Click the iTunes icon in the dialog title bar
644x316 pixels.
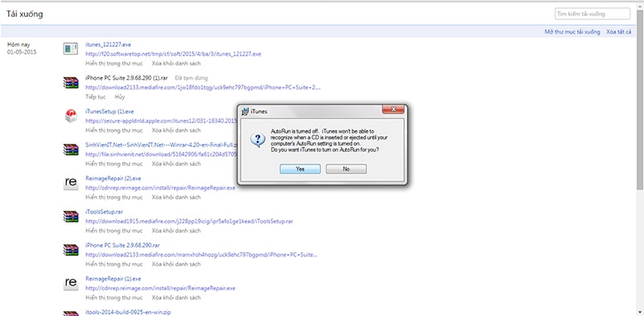tap(246, 111)
